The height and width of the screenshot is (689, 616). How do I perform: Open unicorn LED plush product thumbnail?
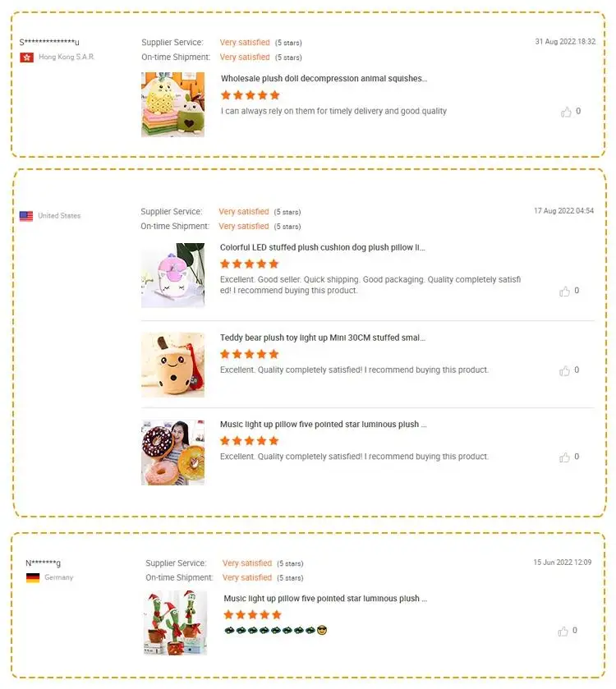coord(172,275)
